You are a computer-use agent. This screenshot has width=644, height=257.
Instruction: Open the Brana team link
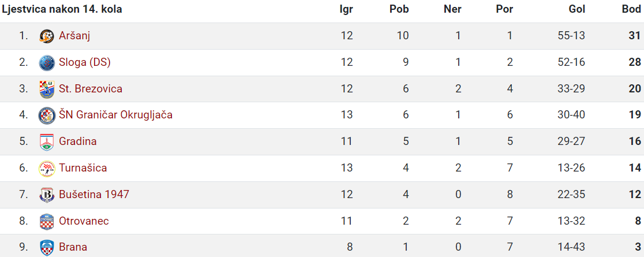[x=73, y=247]
